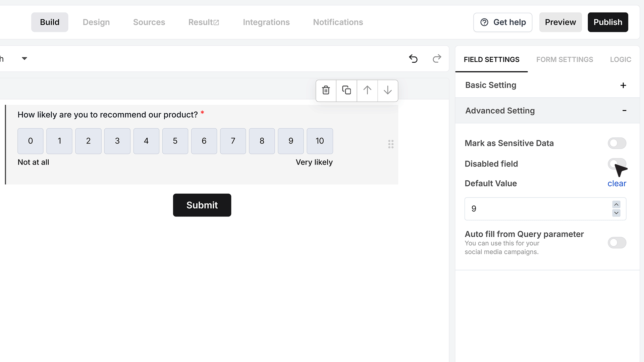Duplicate the field with copy icon
The image size is (644, 362).
346,90
